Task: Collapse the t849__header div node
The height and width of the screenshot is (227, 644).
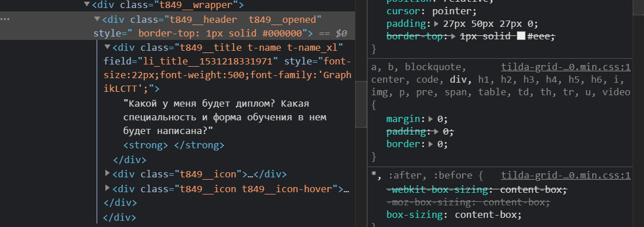Action: click(97, 19)
